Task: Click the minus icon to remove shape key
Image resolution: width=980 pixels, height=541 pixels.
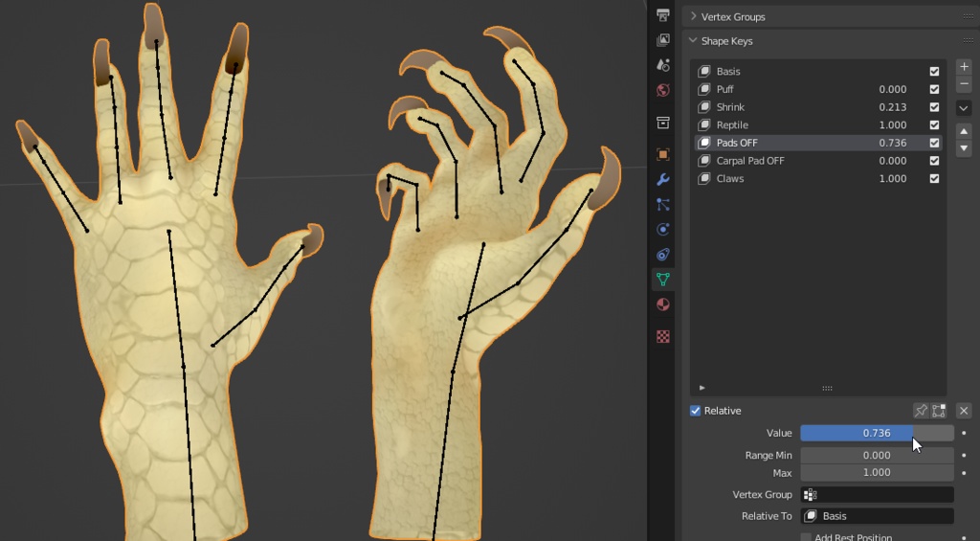Action: 964,84
